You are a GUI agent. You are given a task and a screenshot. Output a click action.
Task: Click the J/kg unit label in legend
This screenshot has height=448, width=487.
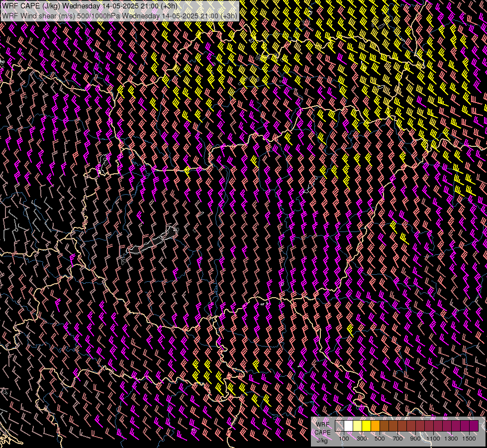[322, 441]
